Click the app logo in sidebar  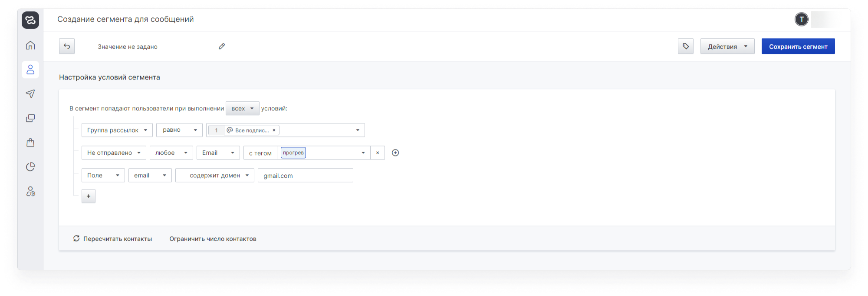point(30,20)
